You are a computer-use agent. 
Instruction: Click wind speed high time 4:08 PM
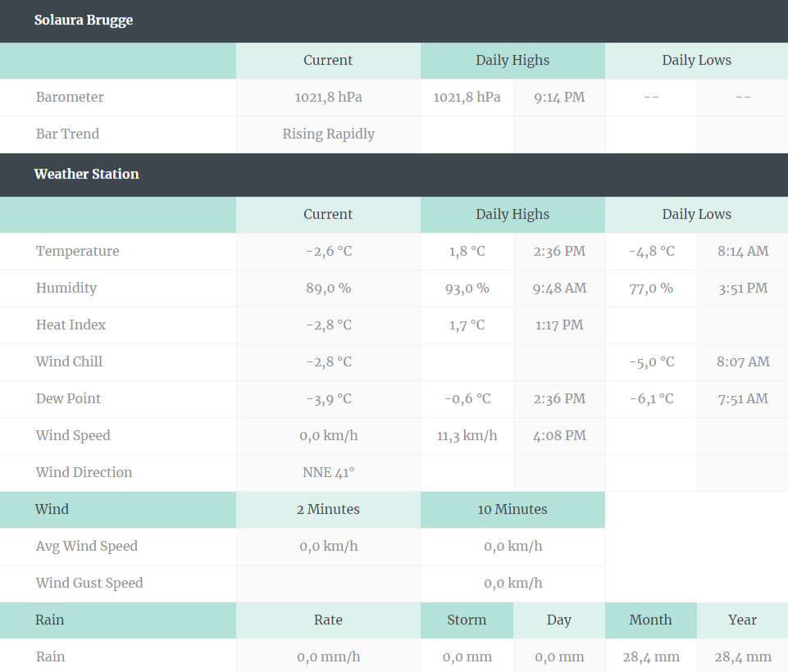(x=559, y=435)
